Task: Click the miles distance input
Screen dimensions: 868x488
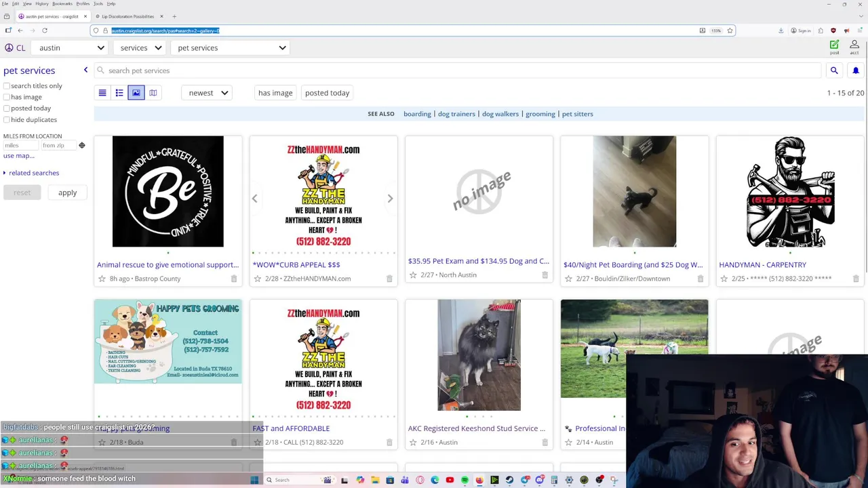Action: click(x=20, y=145)
